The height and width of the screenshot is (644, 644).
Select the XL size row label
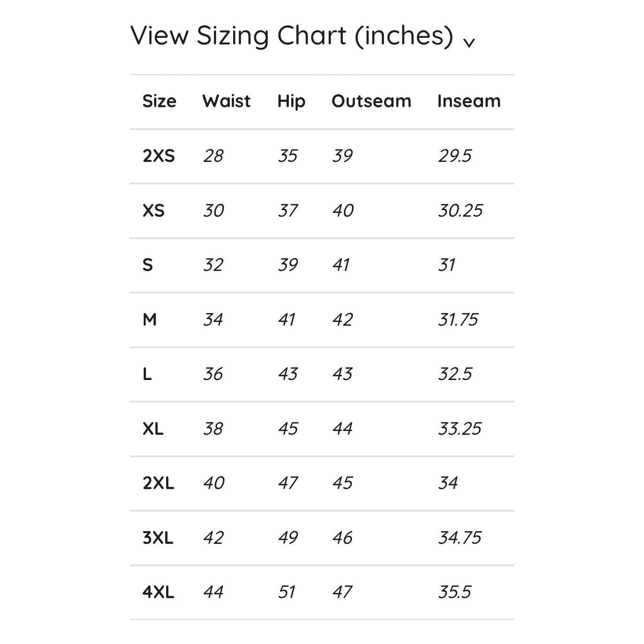(153, 429)
